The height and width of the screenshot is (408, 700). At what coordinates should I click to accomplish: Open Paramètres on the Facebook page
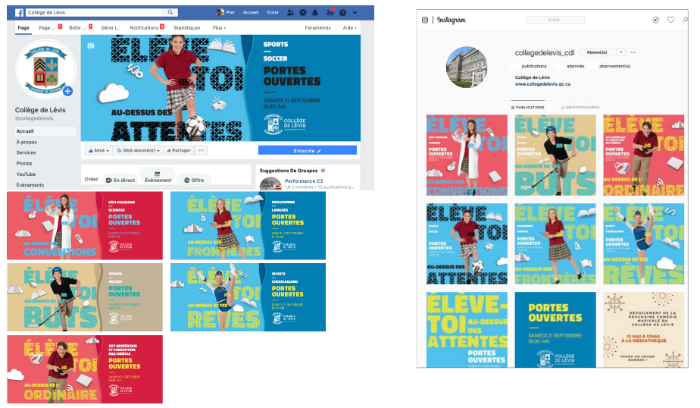pyautogui.click(x=317, y=28)
